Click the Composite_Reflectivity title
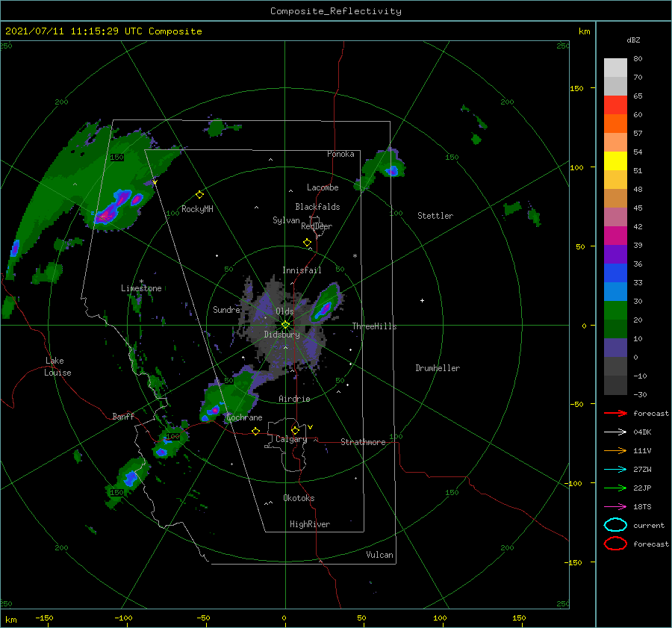The height and width of the screenshot is (628, 672). click(336, 11)
